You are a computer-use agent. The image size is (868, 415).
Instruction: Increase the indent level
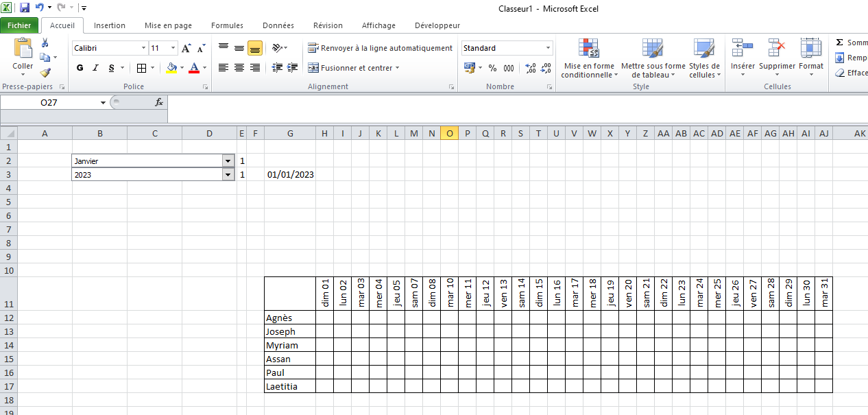coord(293,67)
